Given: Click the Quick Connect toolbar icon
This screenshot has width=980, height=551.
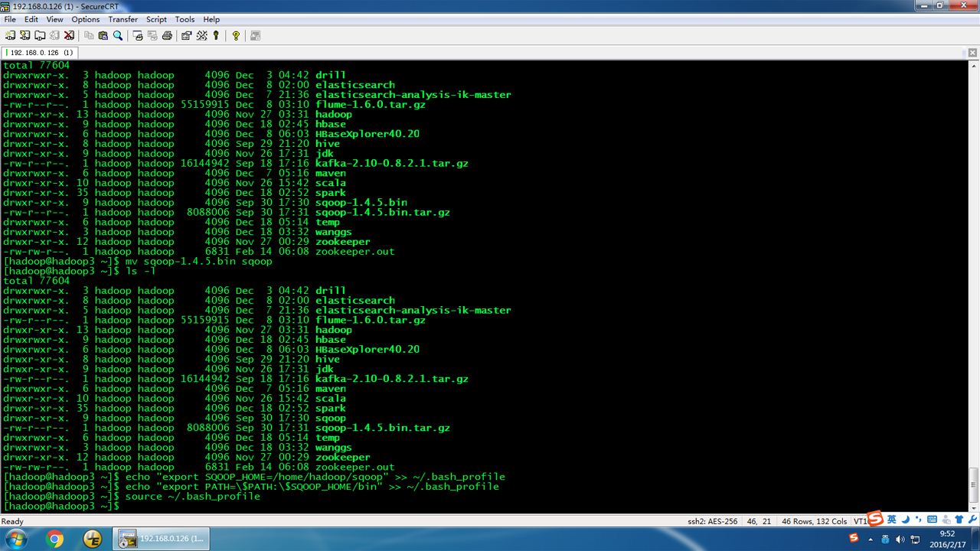Looking at the screenshot, I should pyautogui.click(x=24, y=35).
